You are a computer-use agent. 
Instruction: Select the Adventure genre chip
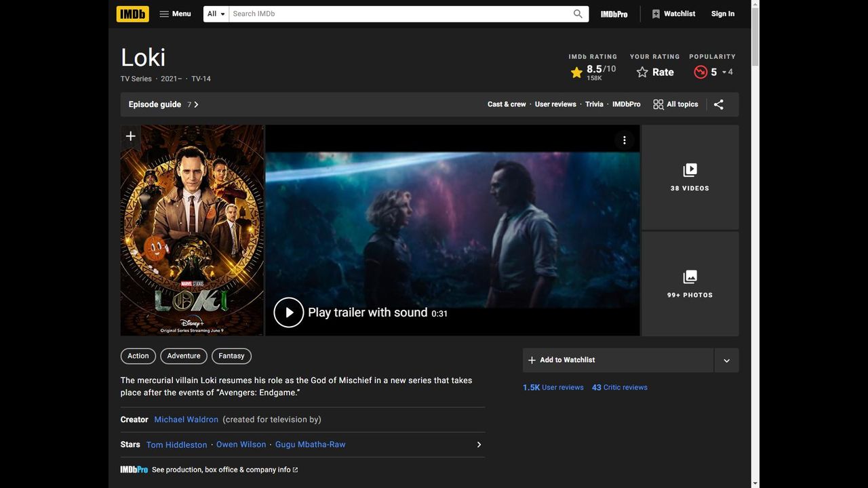coord(184,356)
